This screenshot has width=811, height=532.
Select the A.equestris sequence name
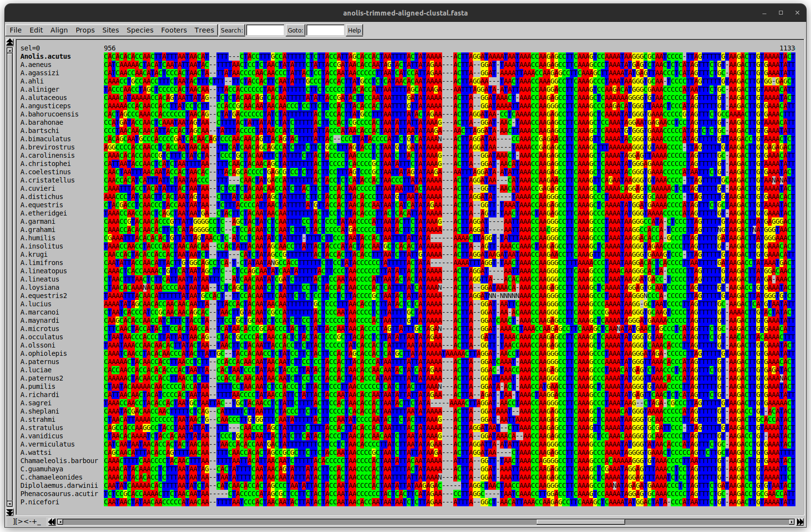click(x=42, y=205)
